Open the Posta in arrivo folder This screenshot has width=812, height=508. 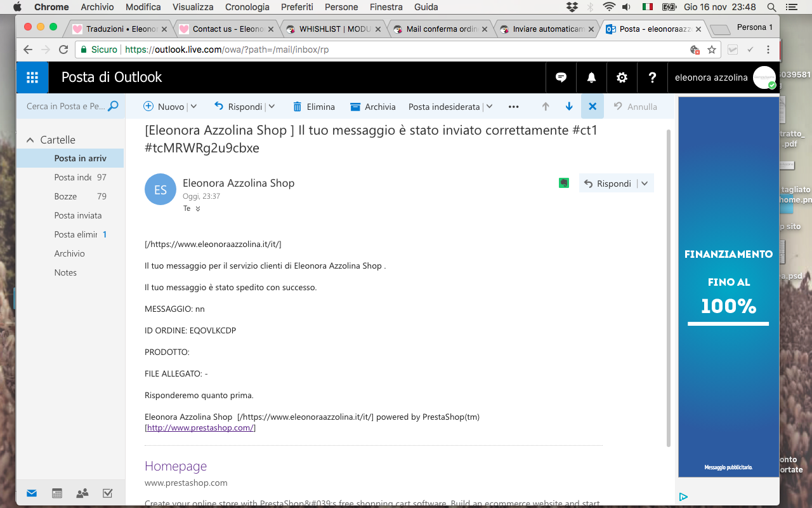click(70, 158)
